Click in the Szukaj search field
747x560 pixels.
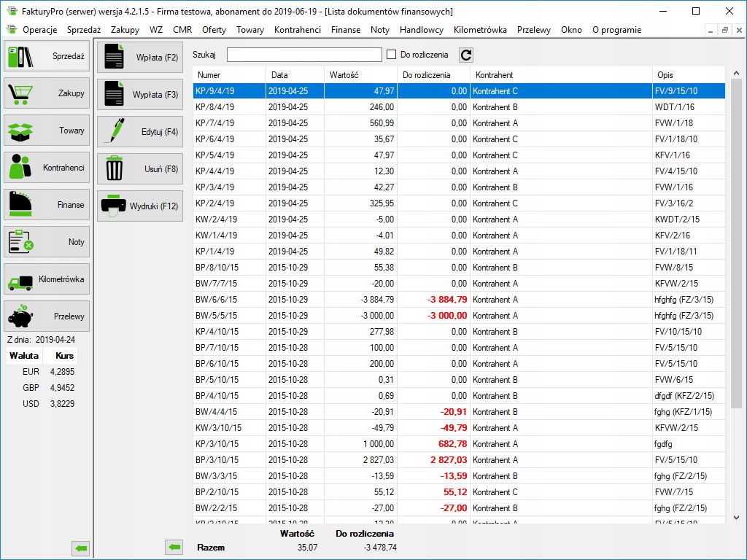click(x=304, y=55)
